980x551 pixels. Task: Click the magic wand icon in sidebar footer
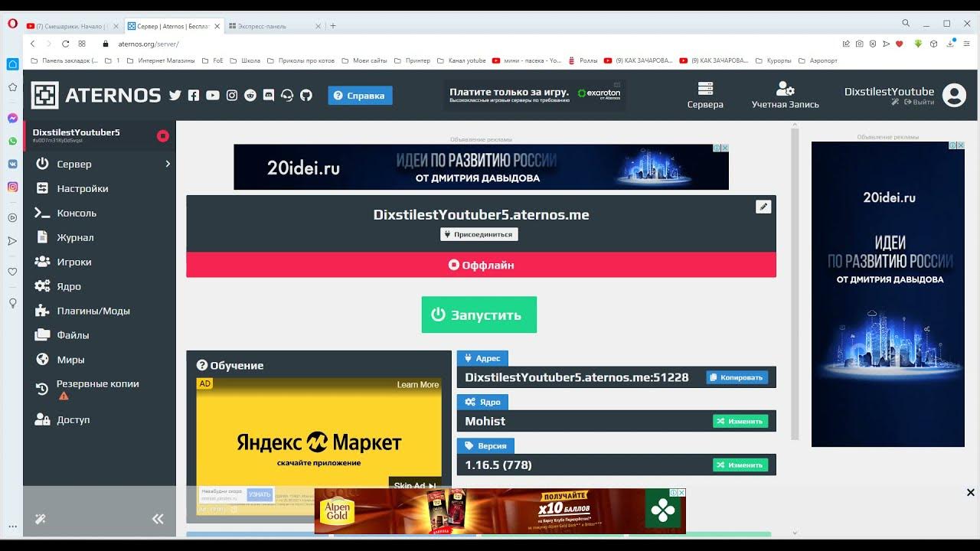coord(41,519)
